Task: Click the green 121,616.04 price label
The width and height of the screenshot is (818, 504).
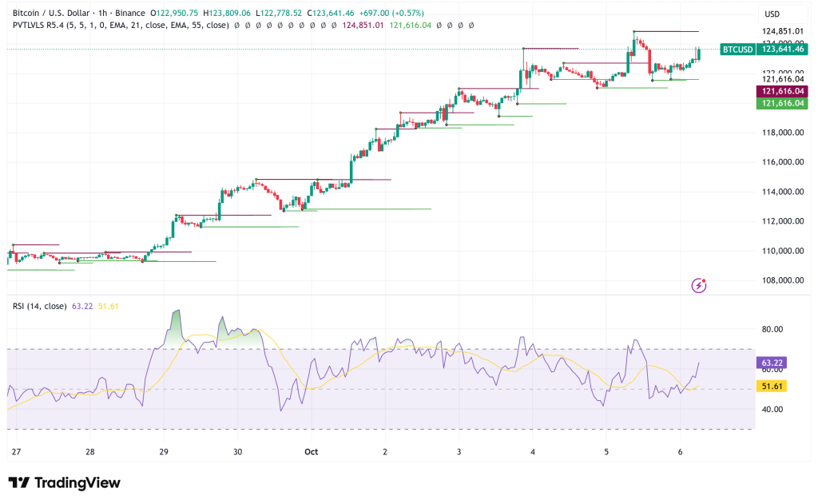Action: click(x=781, y=104)
